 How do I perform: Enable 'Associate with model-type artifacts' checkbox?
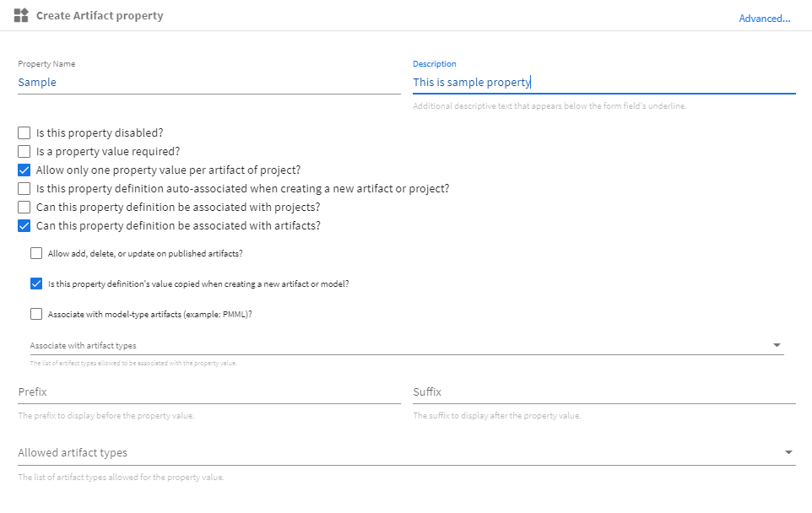click(x=36, y=314)
